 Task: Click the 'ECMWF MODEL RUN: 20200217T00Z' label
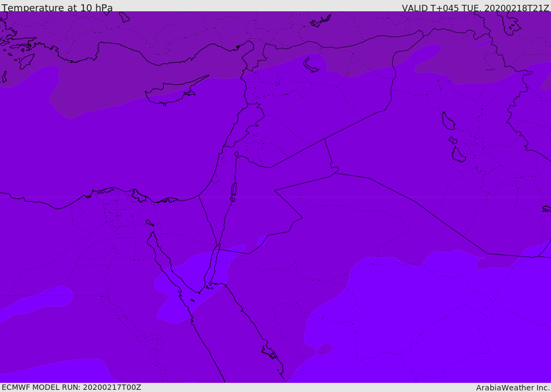(x=72, y=388)
